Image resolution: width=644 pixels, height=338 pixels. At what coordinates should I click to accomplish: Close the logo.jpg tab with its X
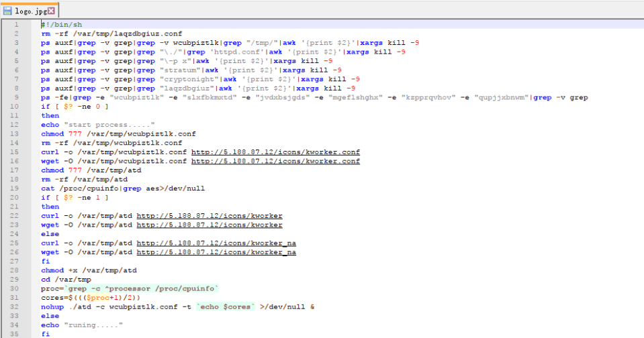(51, 11)
